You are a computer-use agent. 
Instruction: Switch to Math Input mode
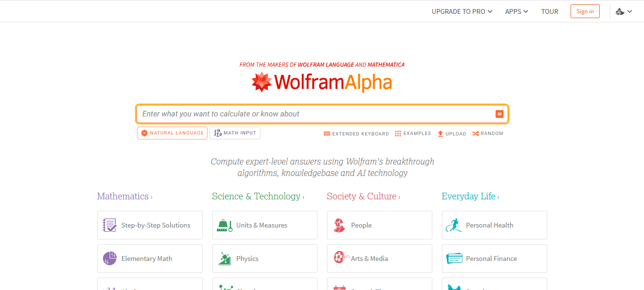235,133
